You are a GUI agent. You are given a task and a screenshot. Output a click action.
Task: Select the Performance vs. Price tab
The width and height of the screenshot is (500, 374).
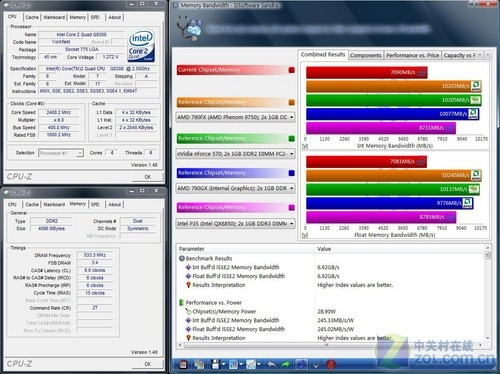tap(412, 55)
